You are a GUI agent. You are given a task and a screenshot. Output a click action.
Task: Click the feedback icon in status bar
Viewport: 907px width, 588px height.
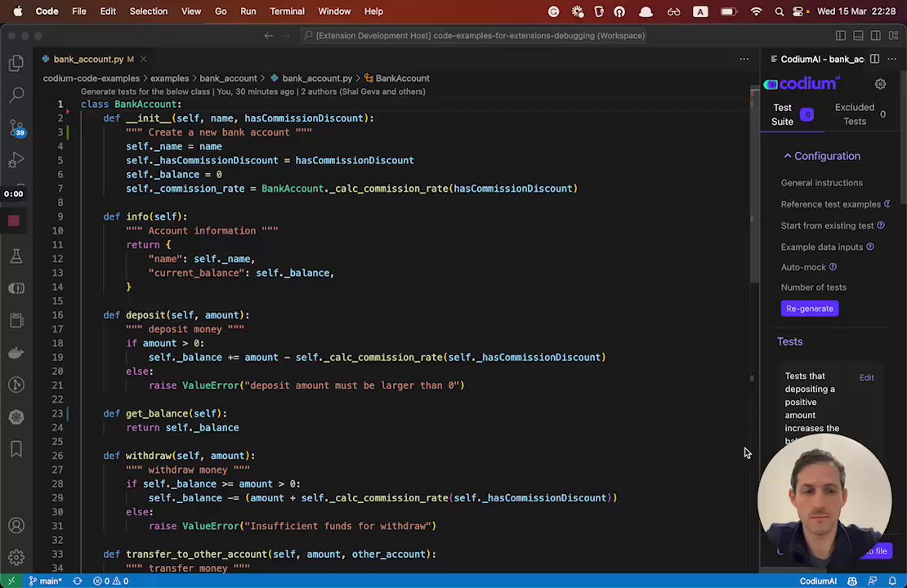(x=873, y=581)
